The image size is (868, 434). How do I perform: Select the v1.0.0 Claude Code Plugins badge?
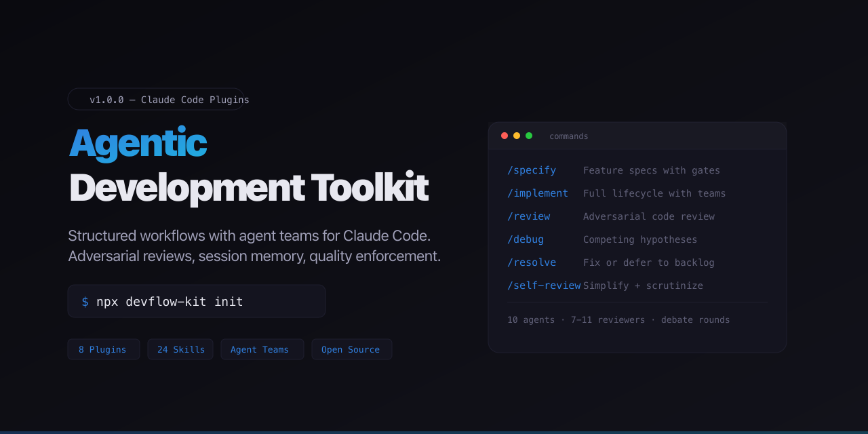[x=157, y=99]
